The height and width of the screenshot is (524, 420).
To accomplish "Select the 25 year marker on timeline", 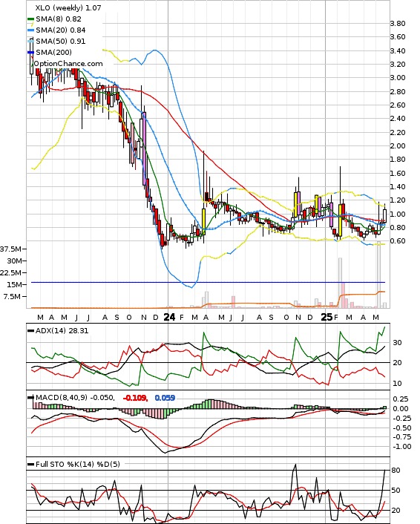I will pyautogui.click(x=327, y=317).
